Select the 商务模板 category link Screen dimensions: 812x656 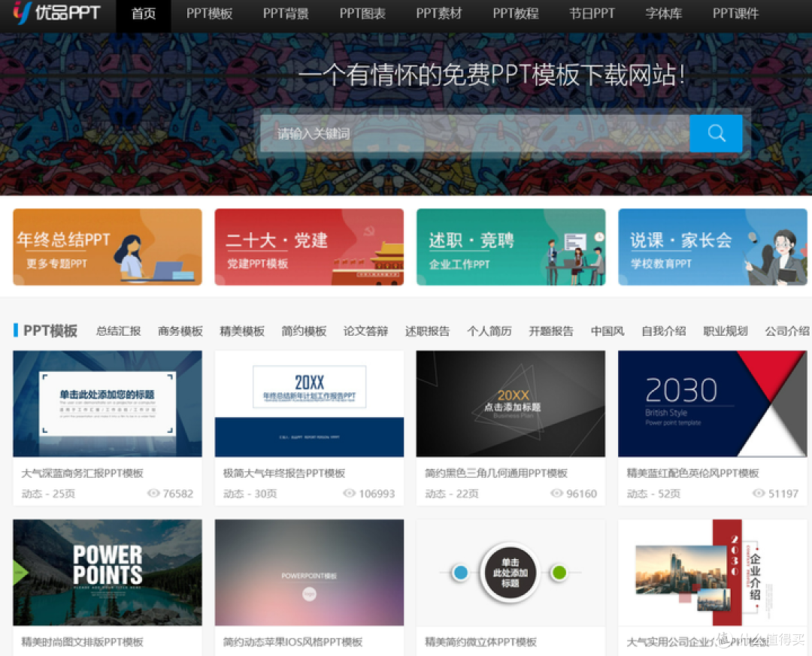point(180,331)
